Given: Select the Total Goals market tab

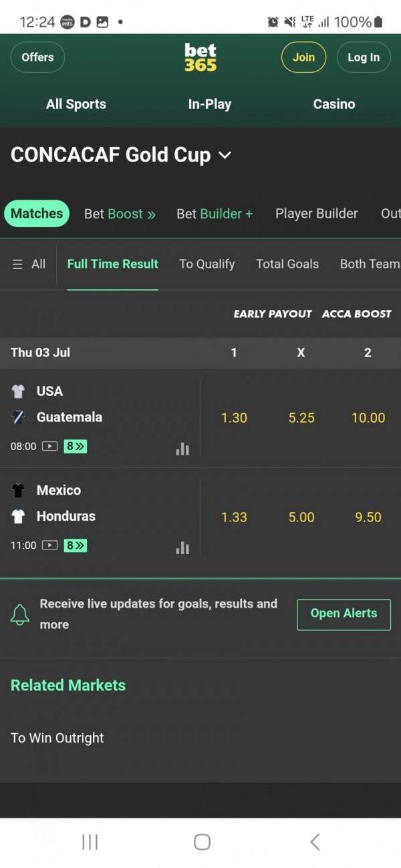Looking at the screenshot, I should (x=287, y=264).
